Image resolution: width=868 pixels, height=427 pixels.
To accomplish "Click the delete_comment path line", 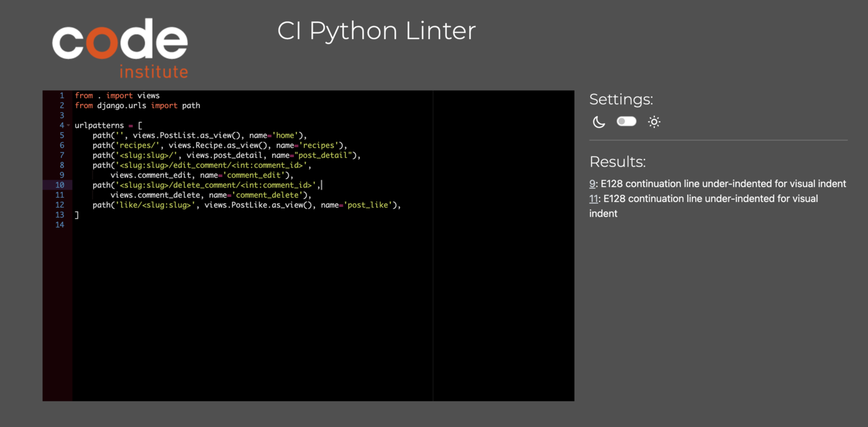I will 206,185.
